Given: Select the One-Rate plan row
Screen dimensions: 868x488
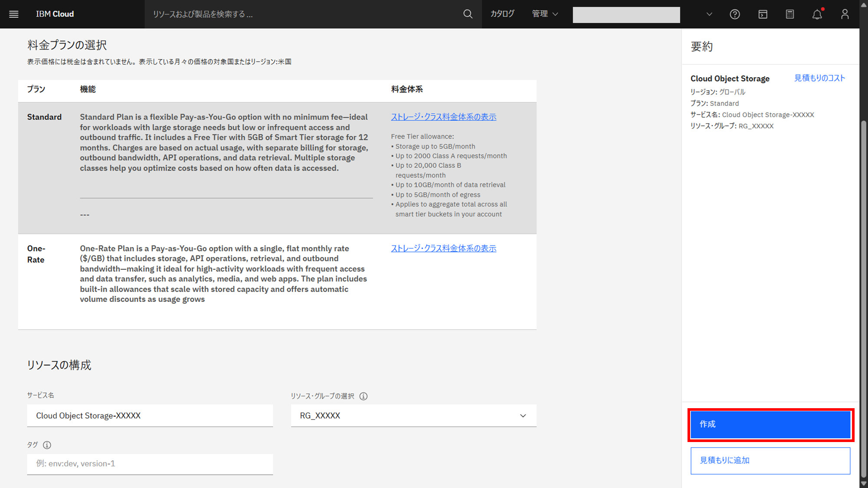Looking at the screenshot, I should (x=277, y=281).
